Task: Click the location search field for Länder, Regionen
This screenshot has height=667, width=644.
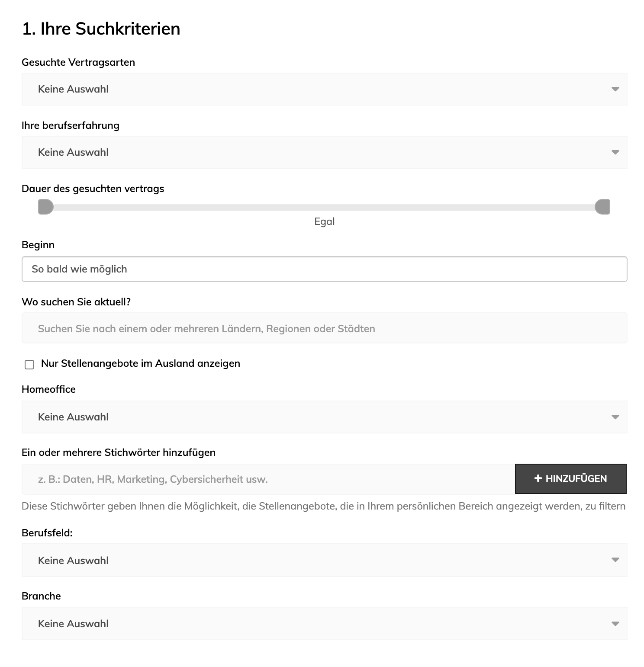Action: [x=324, y=328]
